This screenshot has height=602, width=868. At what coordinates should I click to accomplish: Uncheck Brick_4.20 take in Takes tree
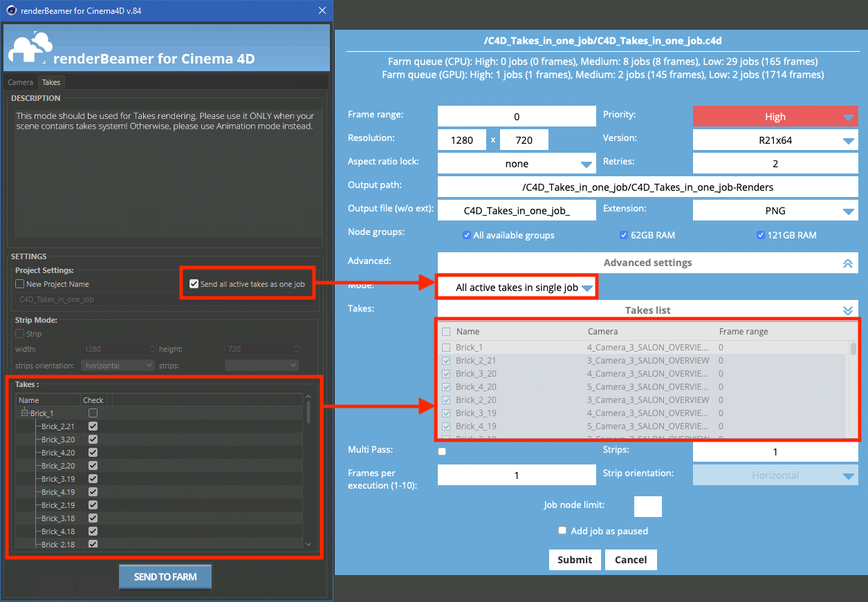(93, 453)
